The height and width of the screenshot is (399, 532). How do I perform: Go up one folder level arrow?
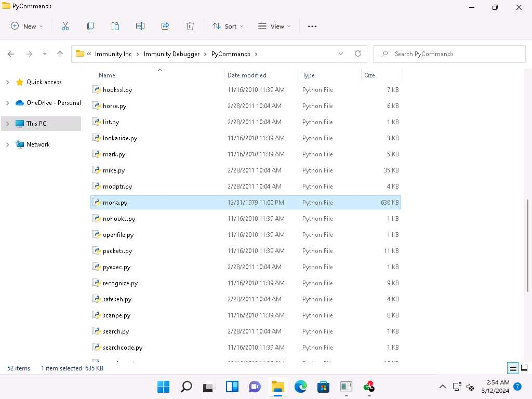60,54
